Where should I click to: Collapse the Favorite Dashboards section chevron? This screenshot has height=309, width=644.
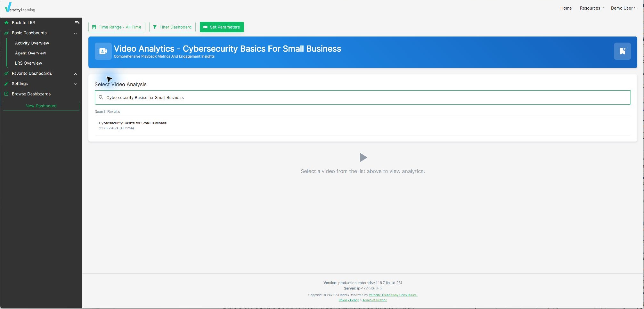coord(76,74)
